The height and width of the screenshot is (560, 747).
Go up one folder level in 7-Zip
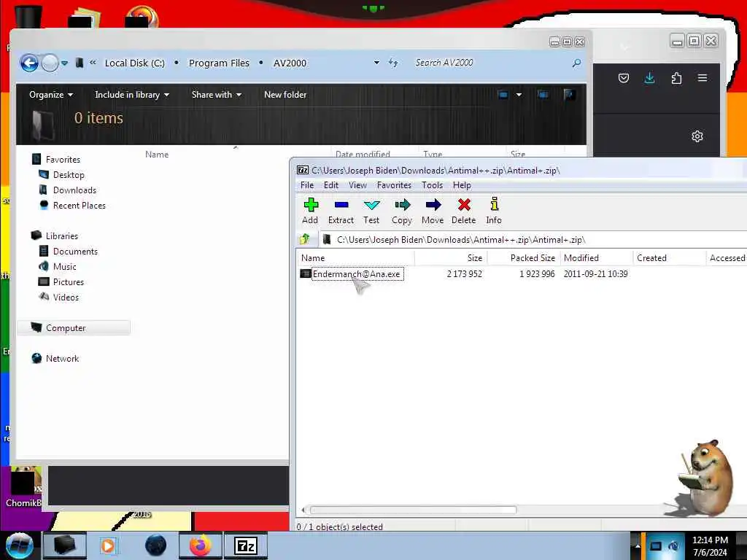point(304,239)
